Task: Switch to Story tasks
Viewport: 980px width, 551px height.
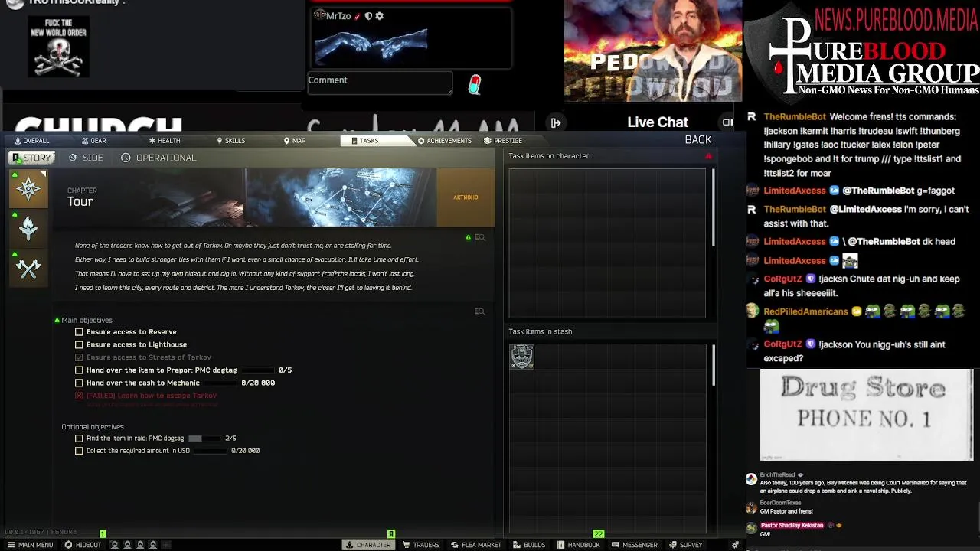Action: [x=31, y=158]
